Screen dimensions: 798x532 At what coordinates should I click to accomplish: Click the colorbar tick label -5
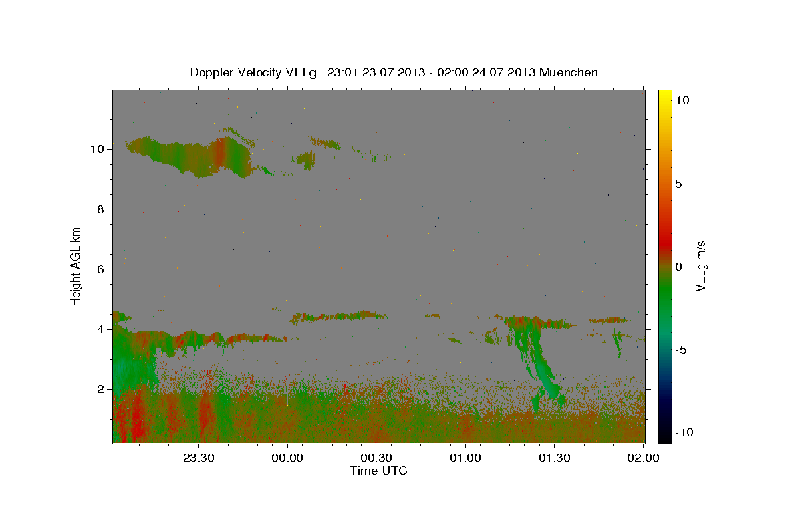(680, 350)
